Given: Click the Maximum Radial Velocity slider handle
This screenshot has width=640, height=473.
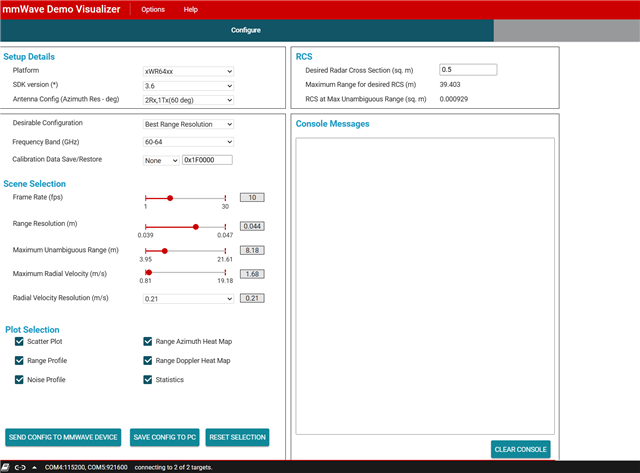Looking at the screenshot, I should (x=149, y=272).
